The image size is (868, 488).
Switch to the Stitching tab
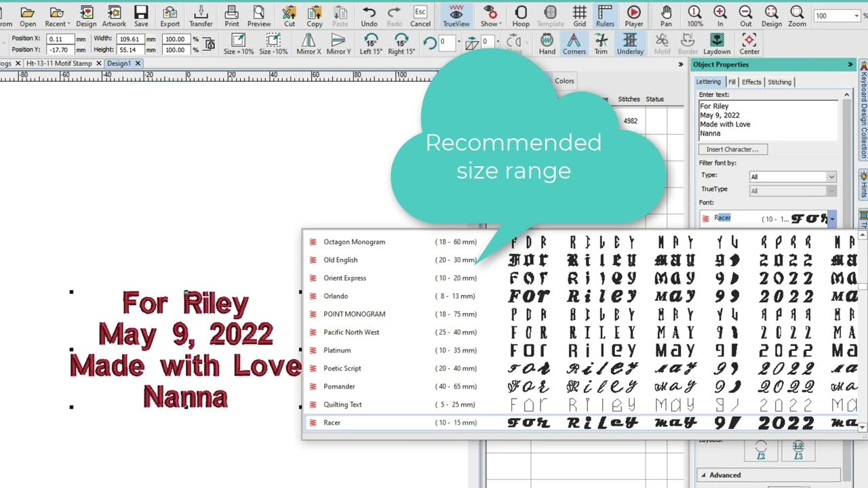[779, 82]
